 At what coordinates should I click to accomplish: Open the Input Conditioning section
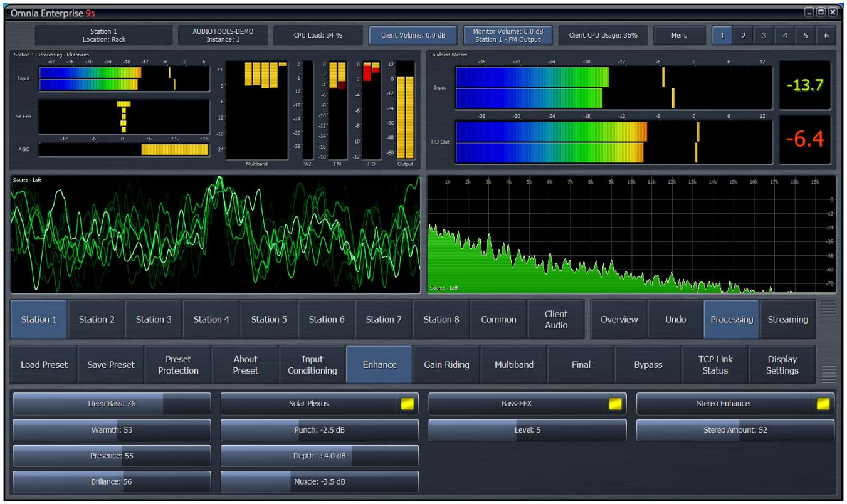[312, 364]
